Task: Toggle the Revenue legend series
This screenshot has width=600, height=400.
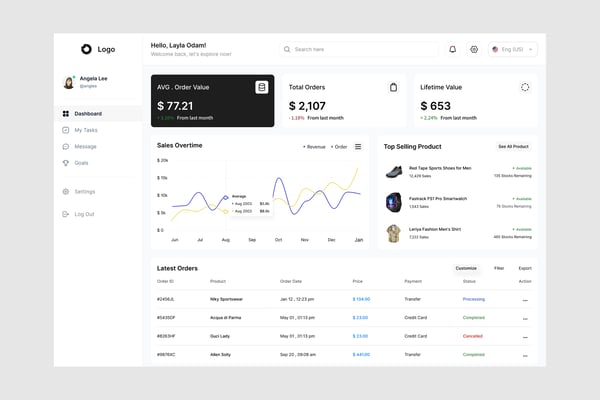Action: 314,147
